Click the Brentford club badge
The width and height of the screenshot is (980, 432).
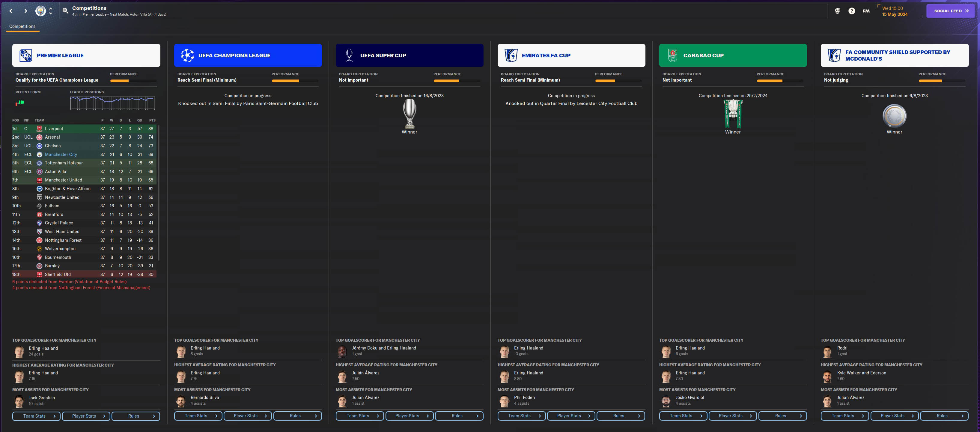pos(39,214)
